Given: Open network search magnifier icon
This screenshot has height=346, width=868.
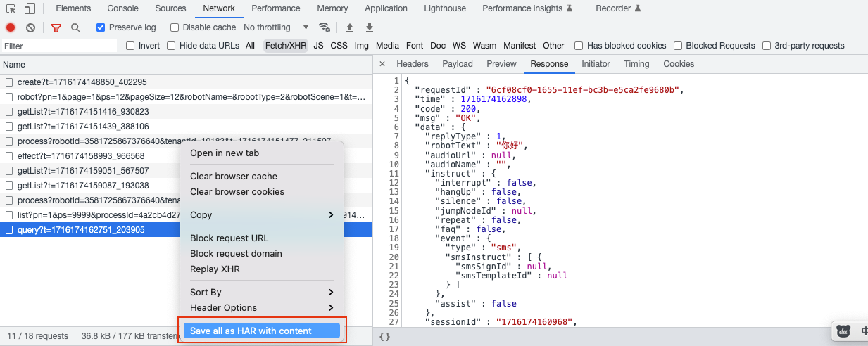Looking at the screenshot, I should point(75,27).
